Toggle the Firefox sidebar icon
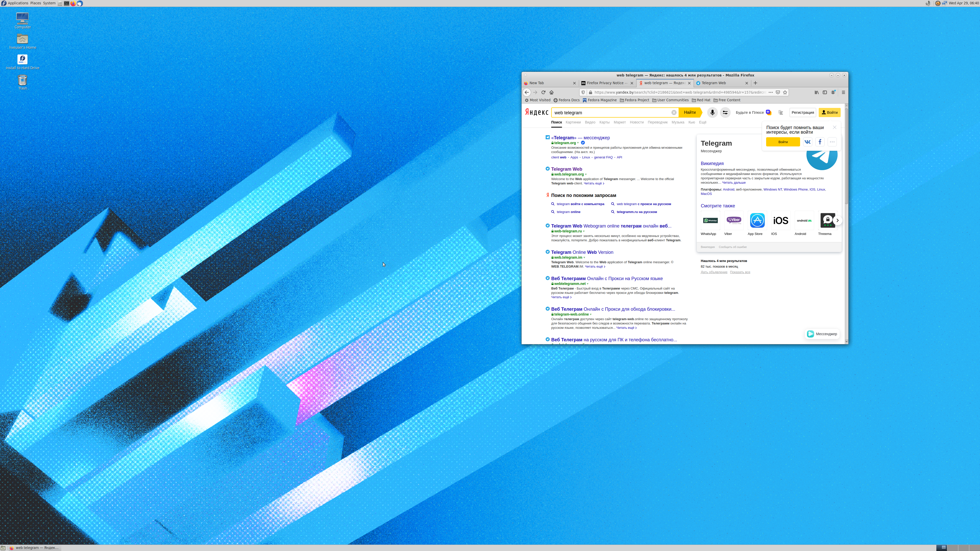 coord(825,92)
